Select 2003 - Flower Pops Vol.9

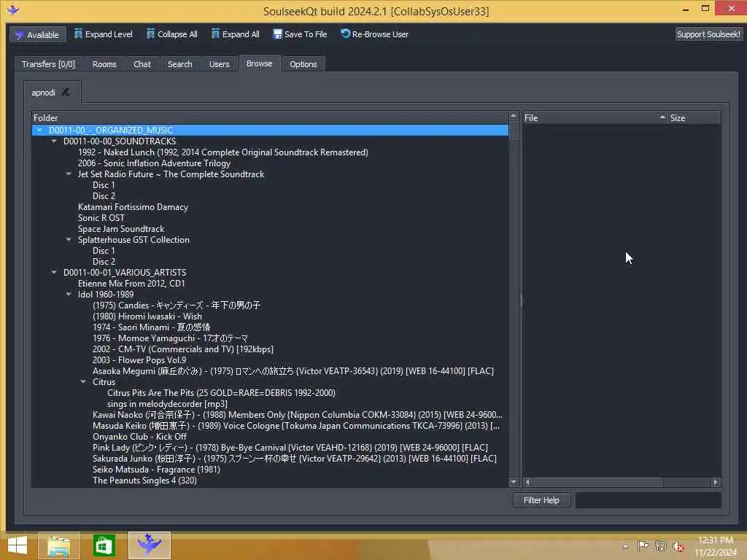coord(139,360)
